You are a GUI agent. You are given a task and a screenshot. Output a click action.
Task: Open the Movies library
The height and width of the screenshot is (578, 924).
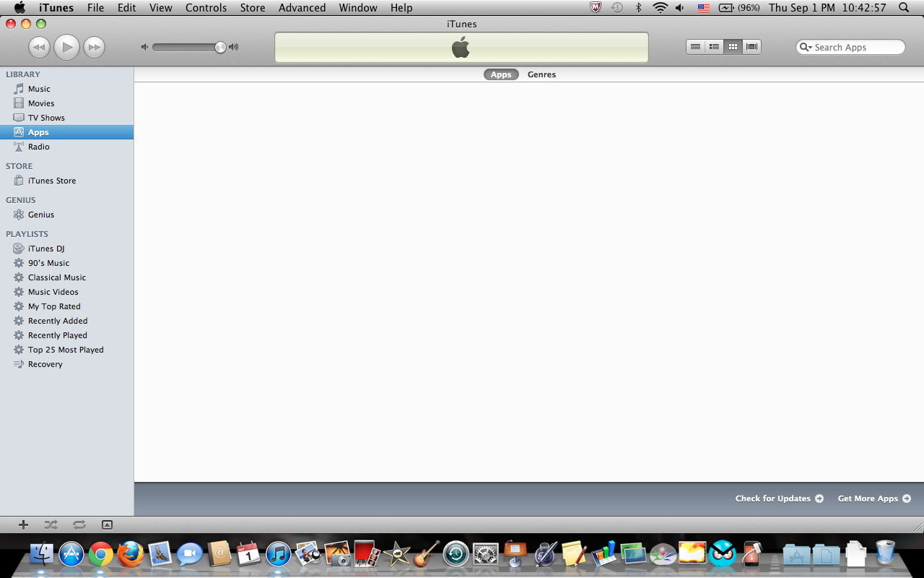[41, 103]
